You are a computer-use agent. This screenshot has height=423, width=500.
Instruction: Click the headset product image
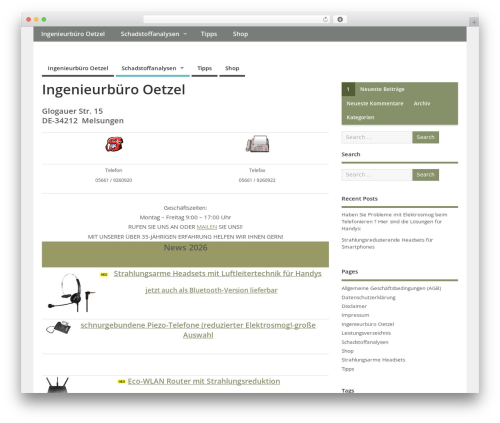click(x=71, y=293)
